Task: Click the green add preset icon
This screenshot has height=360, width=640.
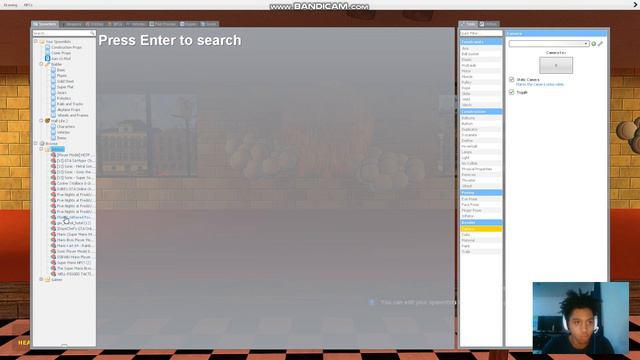Action: [593, 44]
